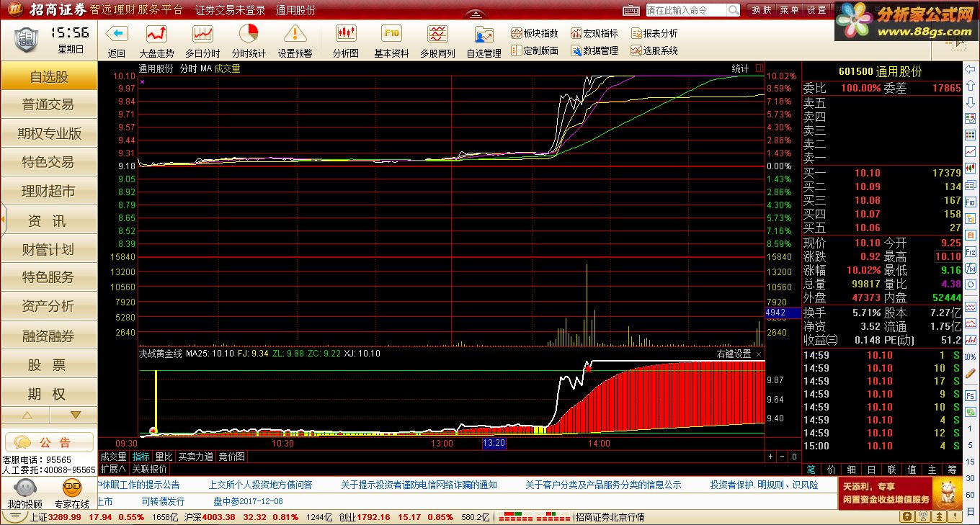The width and height of the screenshot is (980, 525).
Task: Click sidebar up triangle scroll button
Action: click(x=27, y=416)
